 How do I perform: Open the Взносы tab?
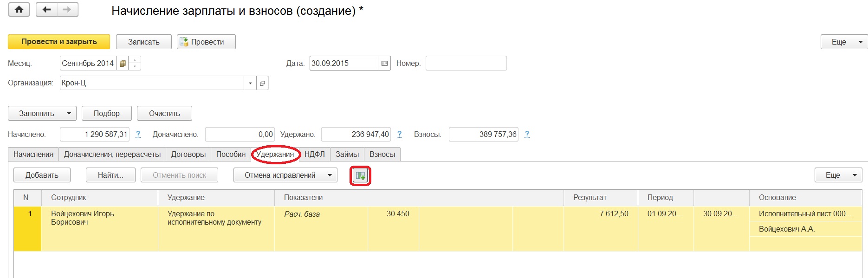pyautogui.click(x=382, y=155)
